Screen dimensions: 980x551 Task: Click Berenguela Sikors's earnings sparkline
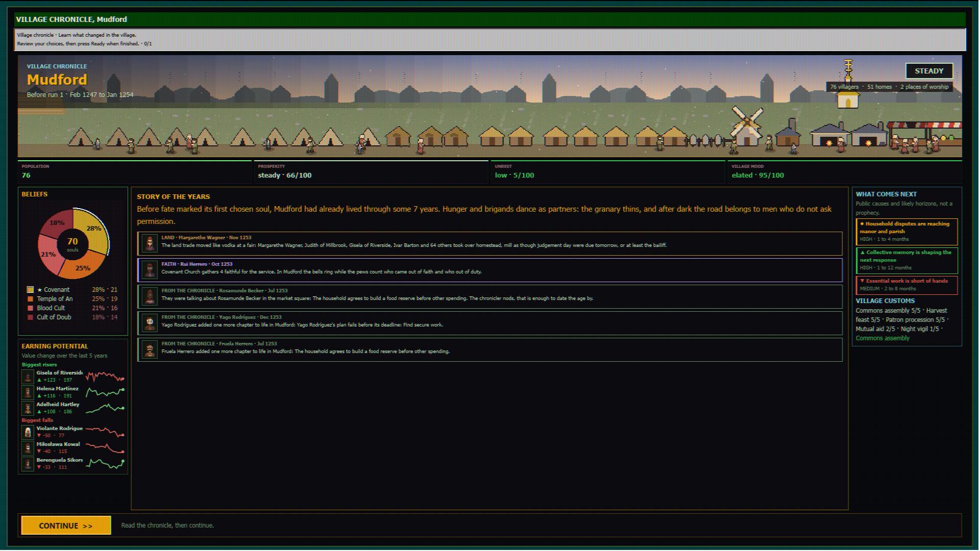105,464
